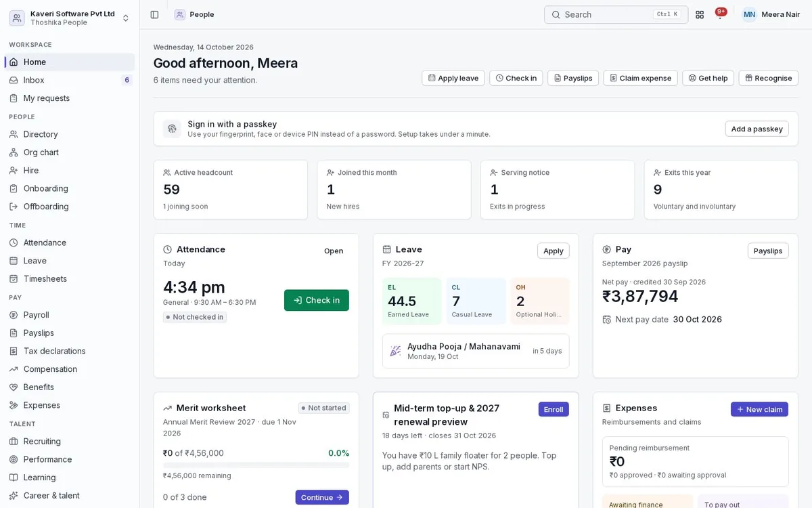Click the Apply leave button
This screenshot has width=812, height=508.
pyautogui.click(x=453, y=78)
